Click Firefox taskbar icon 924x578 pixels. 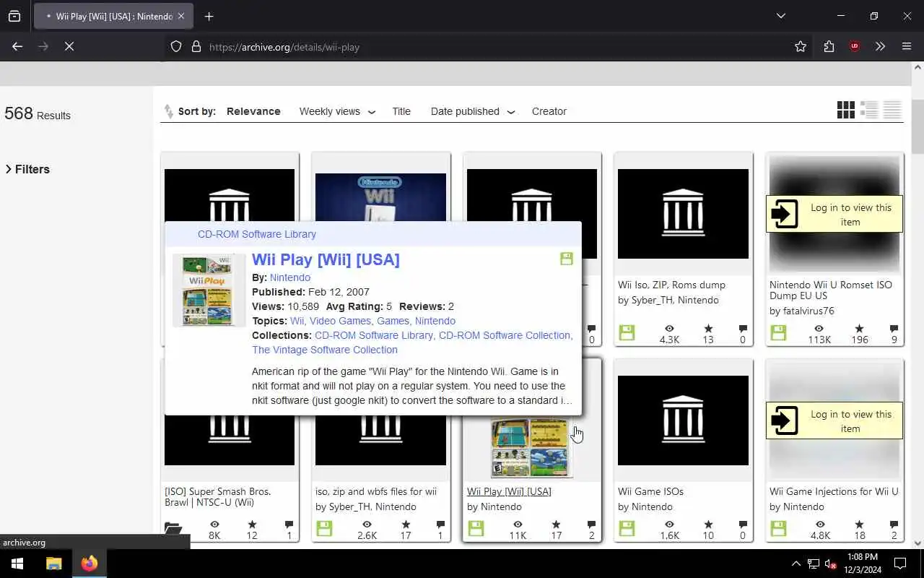coord(90,564)
